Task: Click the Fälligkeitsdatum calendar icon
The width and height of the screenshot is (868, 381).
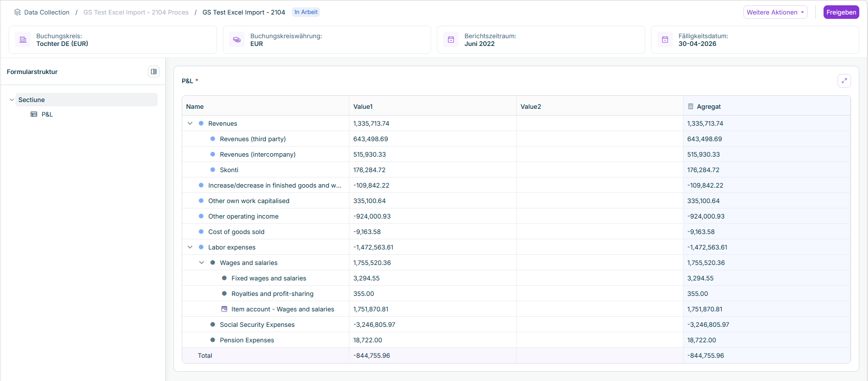Action: coord(665,40)
